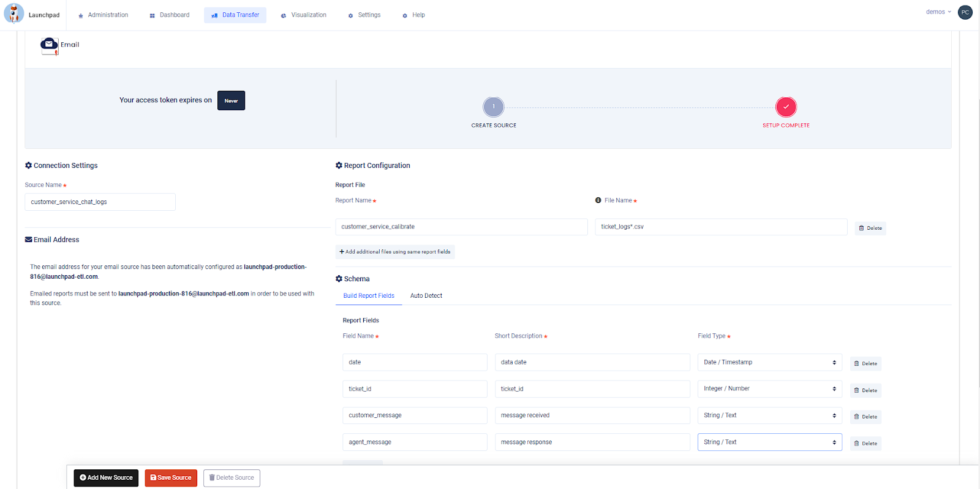Edit the File Name field ticket_logs*.csv
Viewport: 980px width, 489px height.
pyautogui.click(x=721, y=227)
